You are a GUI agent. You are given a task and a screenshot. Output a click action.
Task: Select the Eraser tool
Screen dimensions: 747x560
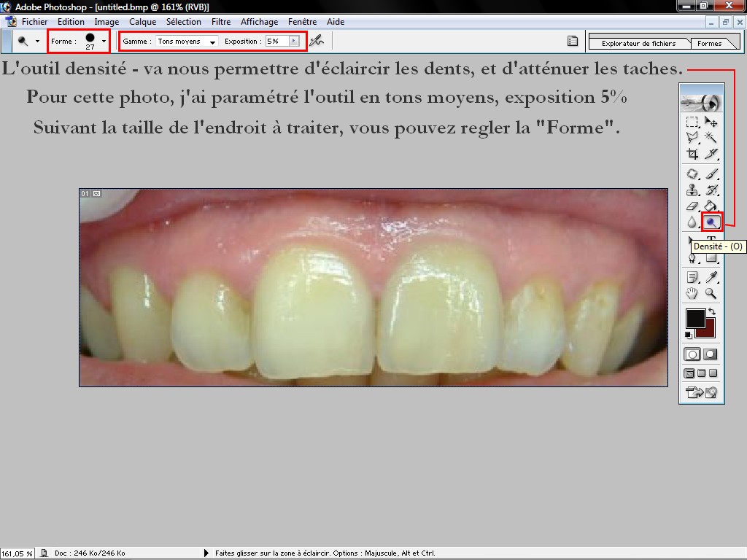click(692, 206)
